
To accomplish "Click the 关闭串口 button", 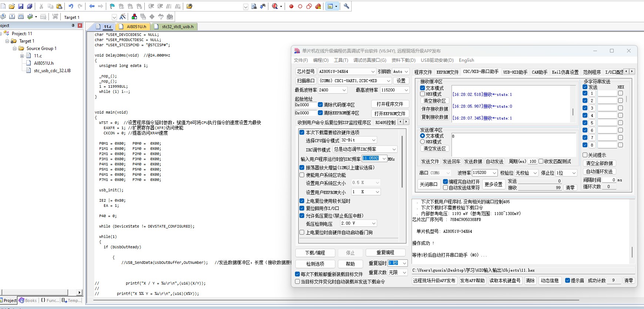I will [428, 184].
